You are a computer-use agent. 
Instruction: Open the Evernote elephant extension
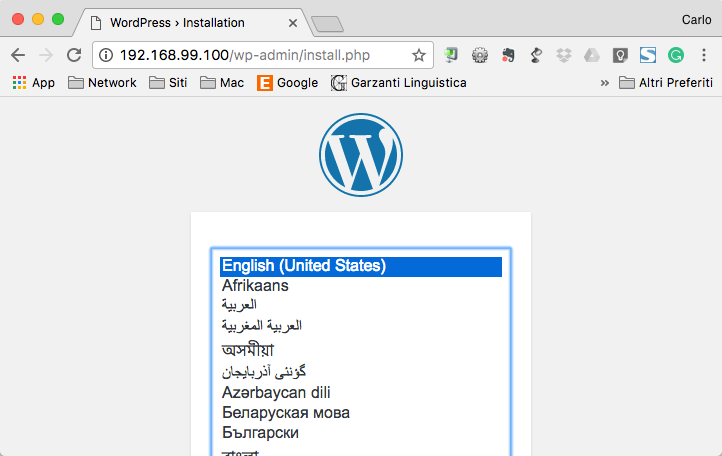point(508,55)
